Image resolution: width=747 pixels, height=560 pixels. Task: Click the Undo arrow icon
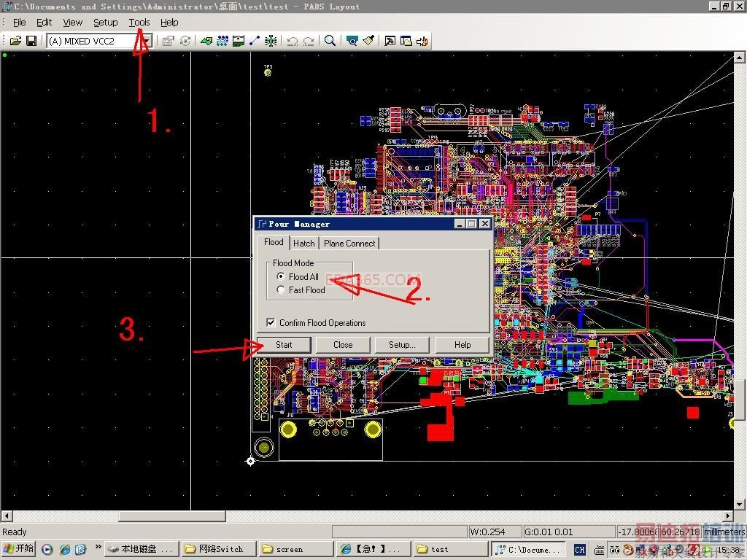tap(293, 41)
